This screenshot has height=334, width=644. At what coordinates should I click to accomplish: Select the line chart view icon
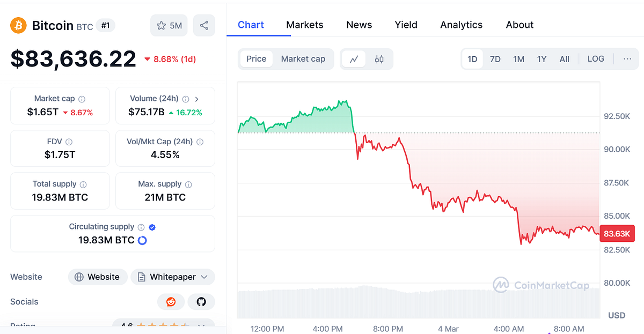(354, 59)
